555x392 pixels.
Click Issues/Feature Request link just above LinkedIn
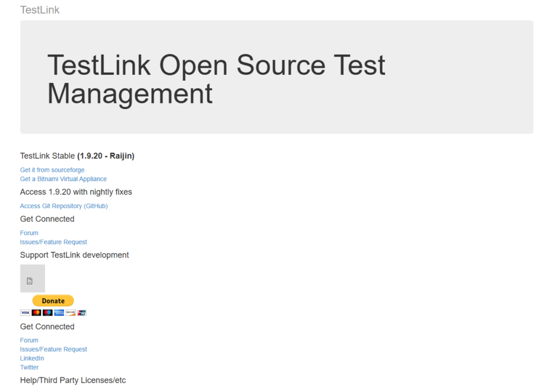[54, 349]
